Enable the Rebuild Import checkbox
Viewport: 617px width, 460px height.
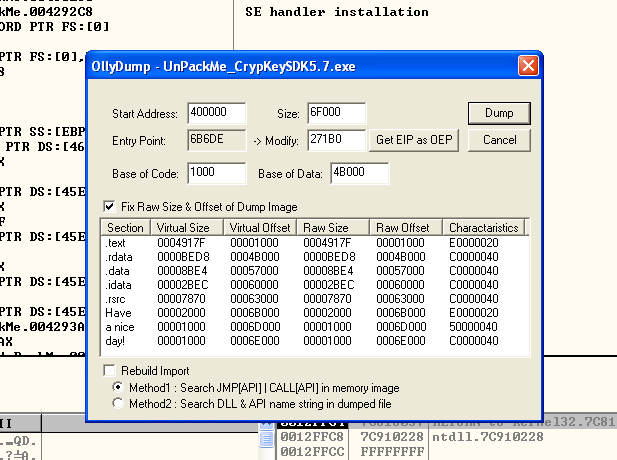(109, 371)
